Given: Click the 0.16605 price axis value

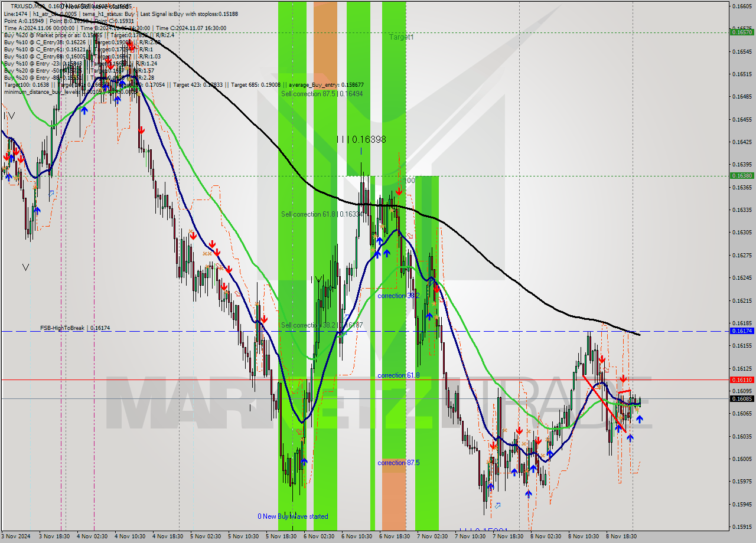Looking at the screenshot, I should 742,6.
